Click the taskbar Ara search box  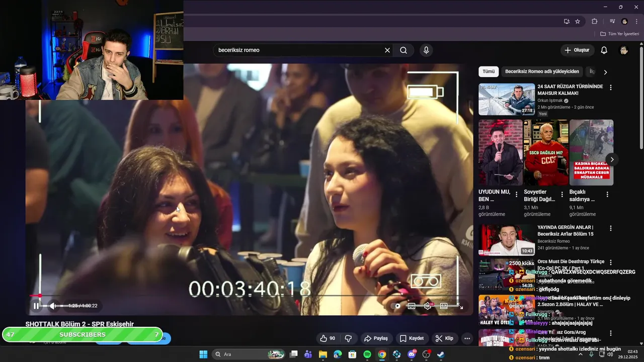click(249, 354)
